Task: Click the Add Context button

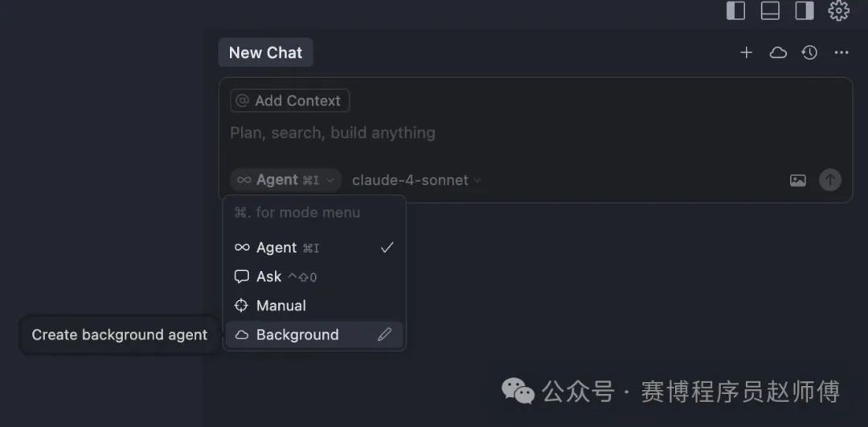Action: 289,101
